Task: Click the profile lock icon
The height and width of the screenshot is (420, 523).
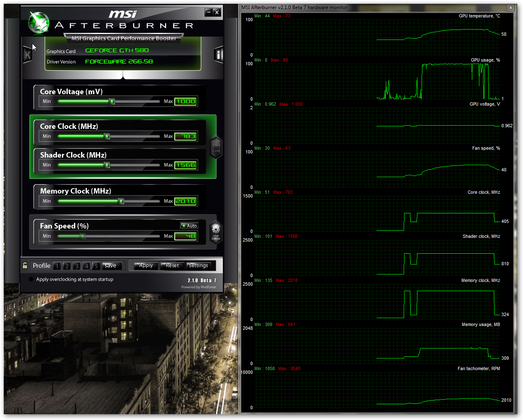Action: point(25,265)
